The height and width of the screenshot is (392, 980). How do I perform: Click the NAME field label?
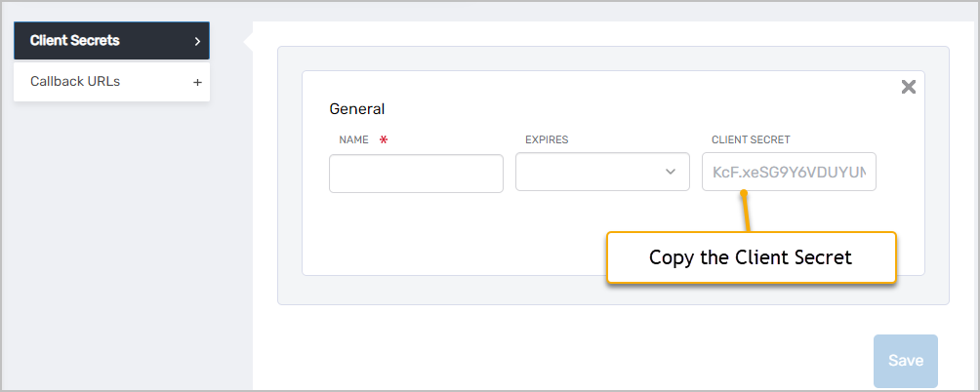point(353,139)
